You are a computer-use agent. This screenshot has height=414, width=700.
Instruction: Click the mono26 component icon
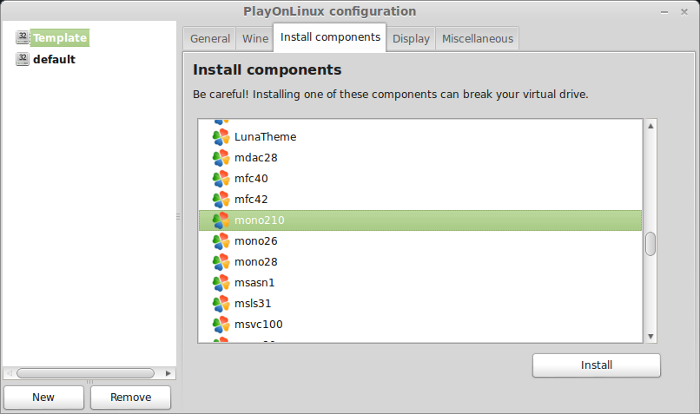tap(221, 241)
